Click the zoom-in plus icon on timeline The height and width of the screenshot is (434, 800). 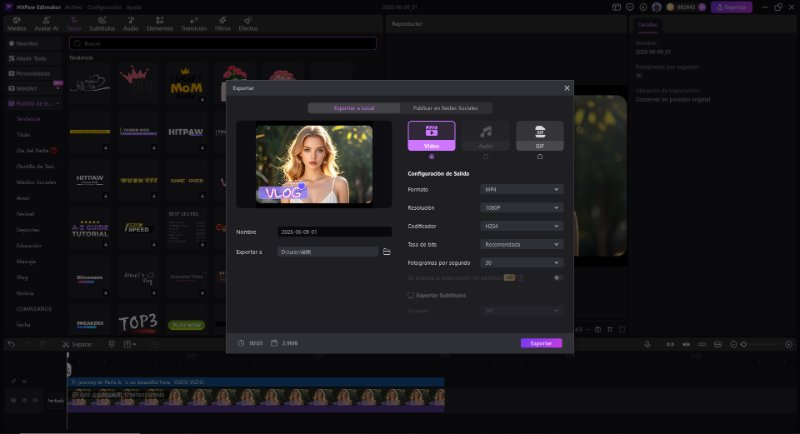(x=789, y=344)
